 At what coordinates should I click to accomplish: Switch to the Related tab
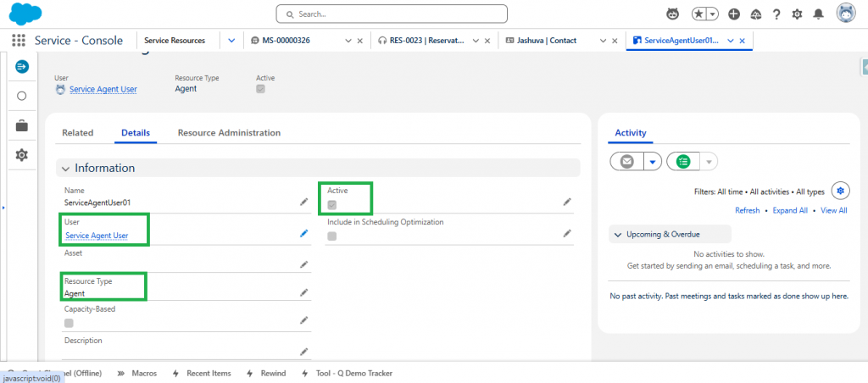point(77,133)
